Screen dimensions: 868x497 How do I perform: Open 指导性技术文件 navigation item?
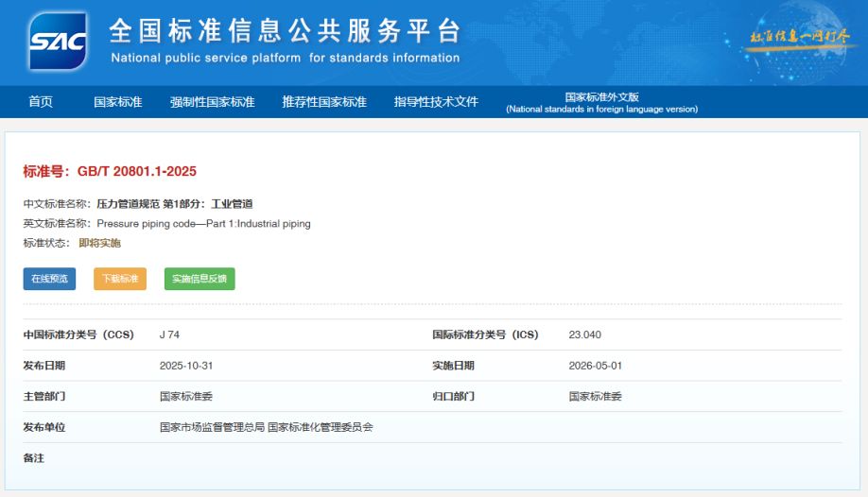[x=436, y=102]
